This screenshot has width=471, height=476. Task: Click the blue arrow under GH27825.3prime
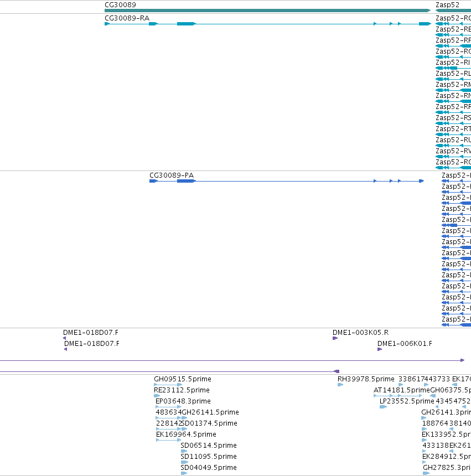click(x=426, y=473)
